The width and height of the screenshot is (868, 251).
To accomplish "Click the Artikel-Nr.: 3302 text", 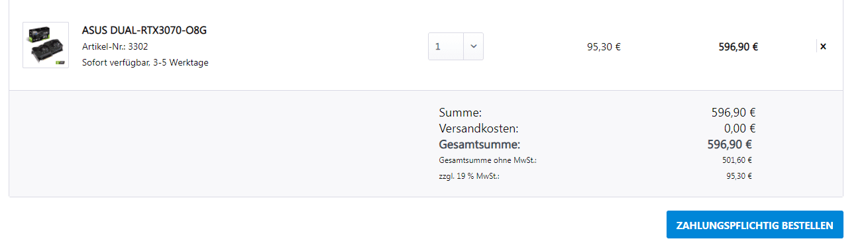I will coord(115,47).
